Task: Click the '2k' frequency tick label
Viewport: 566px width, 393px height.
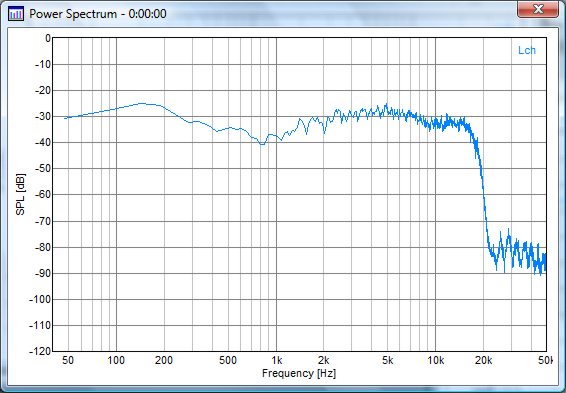Action: [x=324, y=360]
